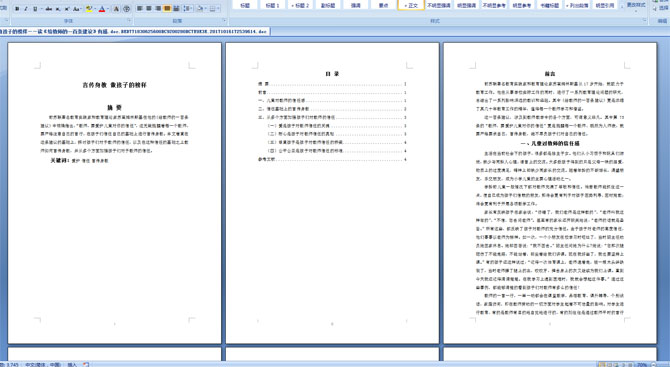Viewport: 670px width, 367px height.
Task: Open the font group dialog launcher
Action: (x=129, y=20)
